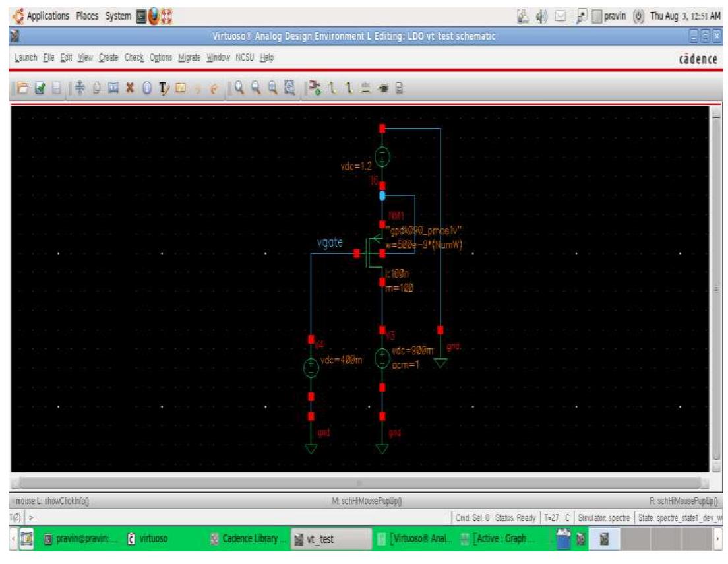Image resolution: width=728 pixels, height=564 pixels.
Task: Open the System menu in top panel
Action: [x=119, y=16]
